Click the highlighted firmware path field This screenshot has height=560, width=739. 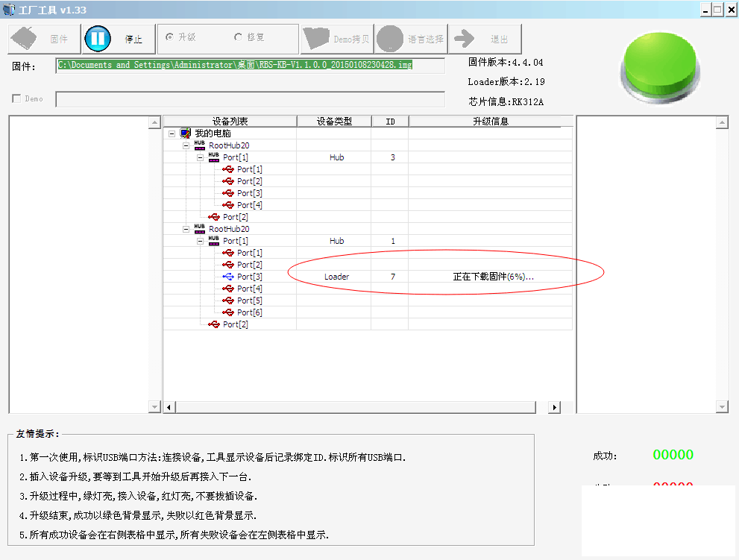point(251,66)
